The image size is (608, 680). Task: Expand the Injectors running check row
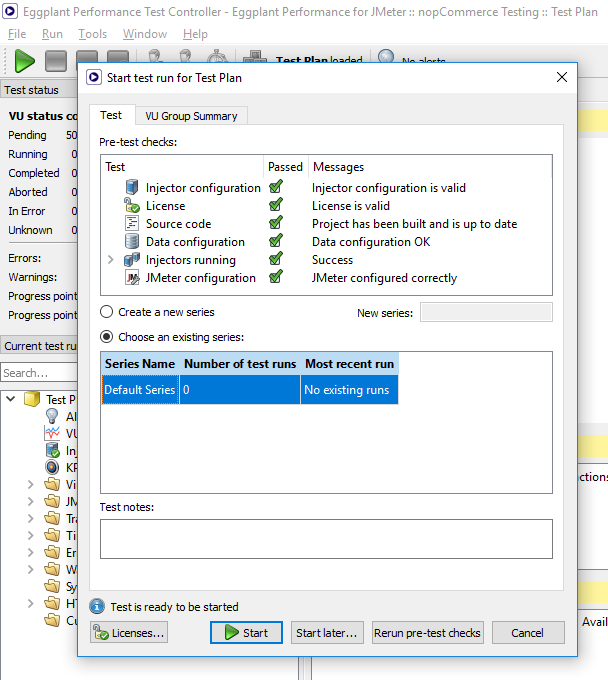click(x=111, y=259)
